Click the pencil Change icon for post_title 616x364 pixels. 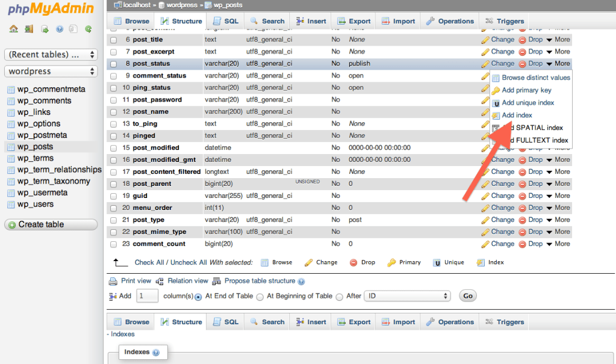[485, 40]
